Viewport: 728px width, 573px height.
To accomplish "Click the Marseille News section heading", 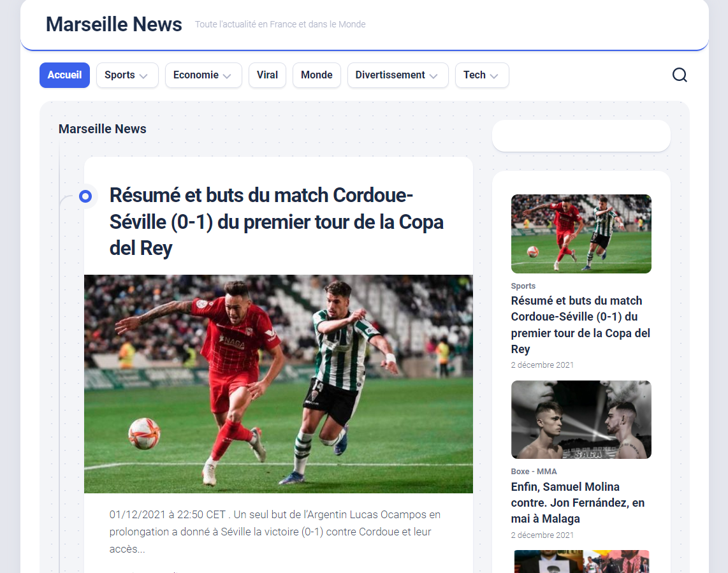I will [x=102, y=129].
